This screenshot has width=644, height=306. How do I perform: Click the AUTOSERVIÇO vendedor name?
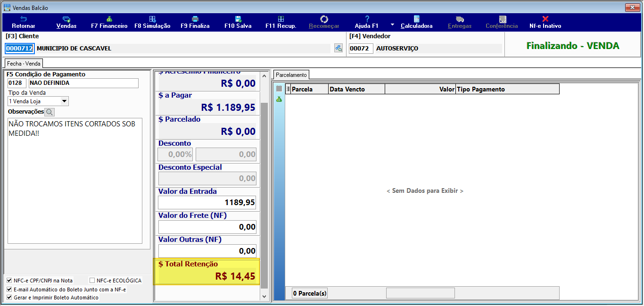[397, 48]
